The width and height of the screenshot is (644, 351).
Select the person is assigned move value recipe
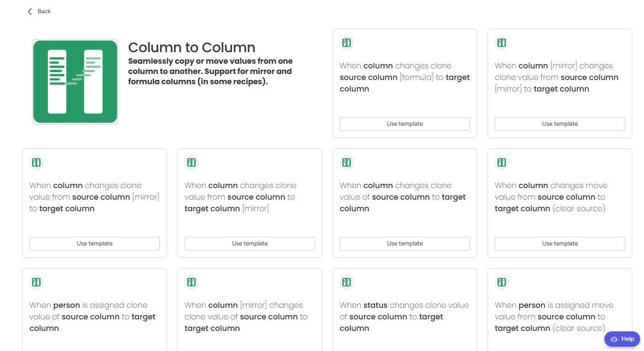click(x=554, y=317)
